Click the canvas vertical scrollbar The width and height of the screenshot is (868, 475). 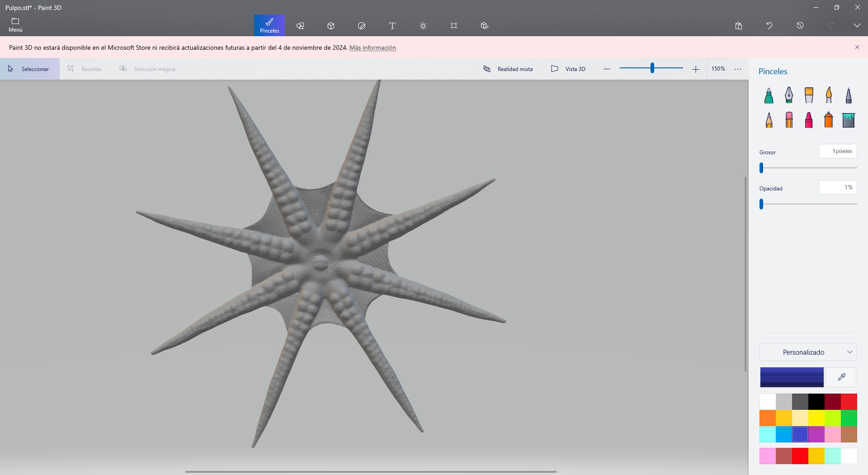(x=745, y=274)
